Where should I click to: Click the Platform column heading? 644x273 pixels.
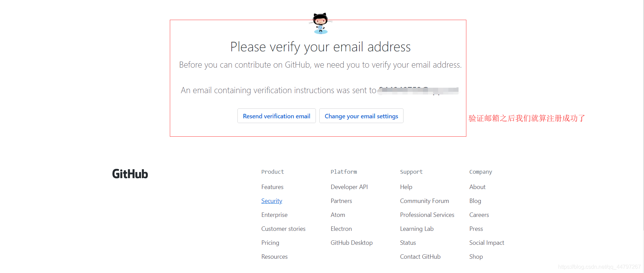click(344, 172)
